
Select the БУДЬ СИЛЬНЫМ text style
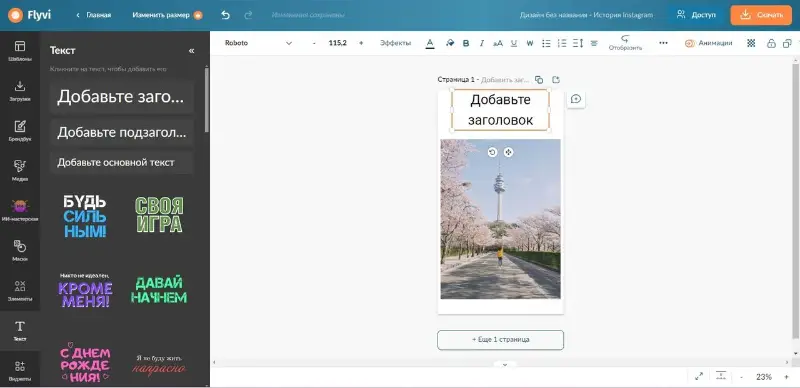coord(85,216)
